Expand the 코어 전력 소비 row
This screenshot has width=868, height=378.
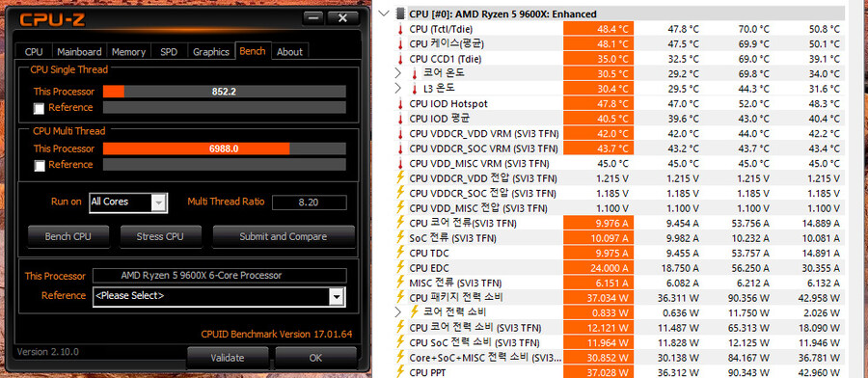pyautogui.click(x=397, y=312)
